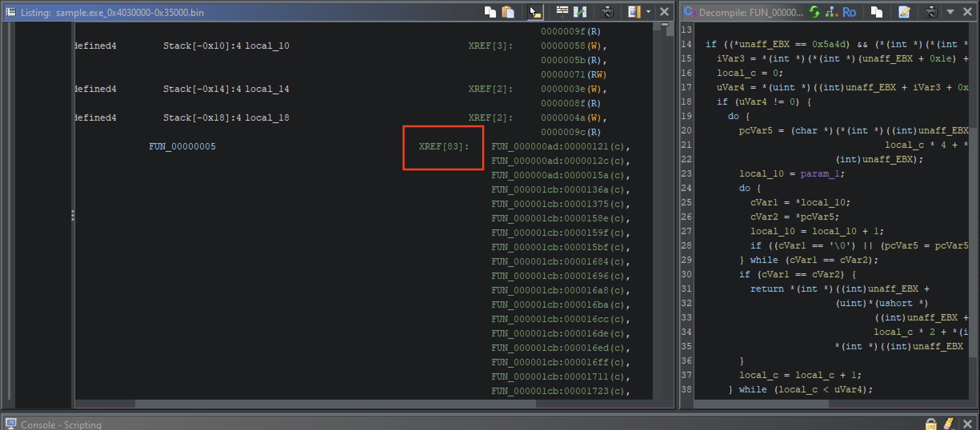The image size is (980, 430).
Task: Click the Paste icon in the Listing toolbar
Action: pos(508,12)
